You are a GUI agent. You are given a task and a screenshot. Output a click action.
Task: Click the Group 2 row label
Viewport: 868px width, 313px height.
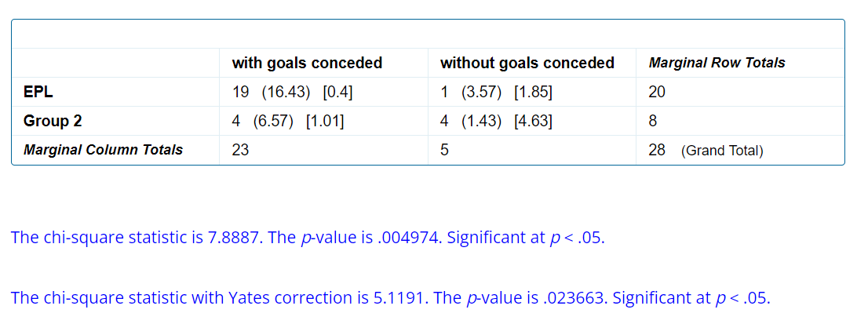tap(53, 121)
